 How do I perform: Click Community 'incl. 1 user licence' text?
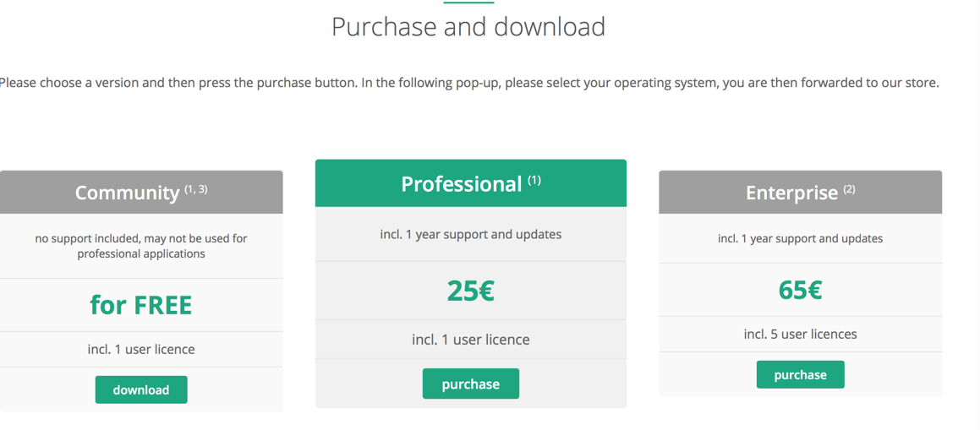pos(141,349)
